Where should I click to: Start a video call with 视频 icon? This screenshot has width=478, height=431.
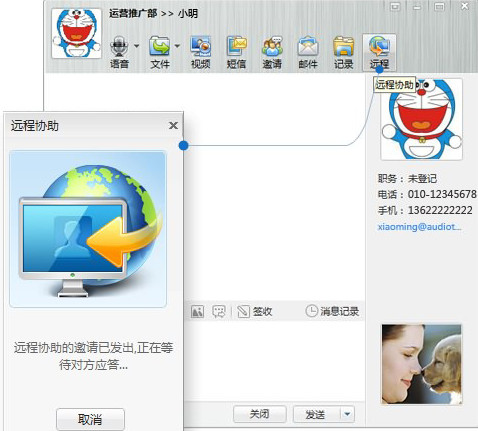200,52
